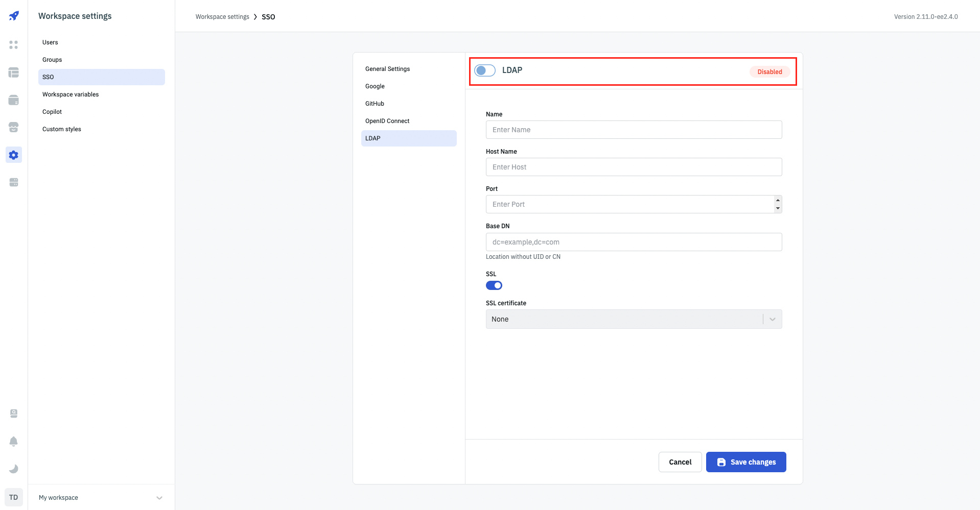Click the workspace settings gear icon
The height and width of the screenshot is (510, 980).
[x=14, y=155]
